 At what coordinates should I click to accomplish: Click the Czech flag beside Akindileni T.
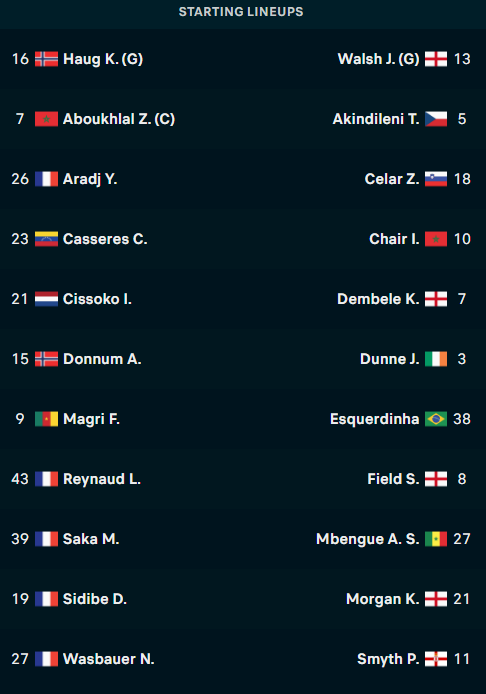pyautogui.click(x=436, y=119)
